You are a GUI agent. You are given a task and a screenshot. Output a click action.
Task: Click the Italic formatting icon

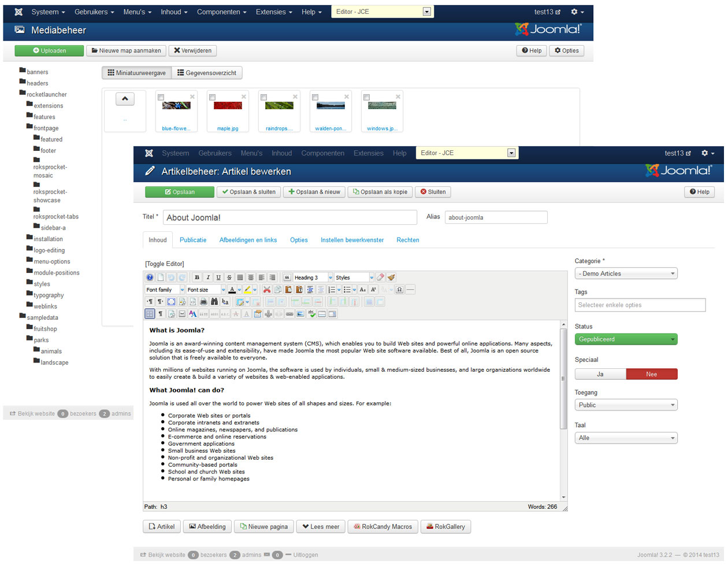[x=208, y=278]
